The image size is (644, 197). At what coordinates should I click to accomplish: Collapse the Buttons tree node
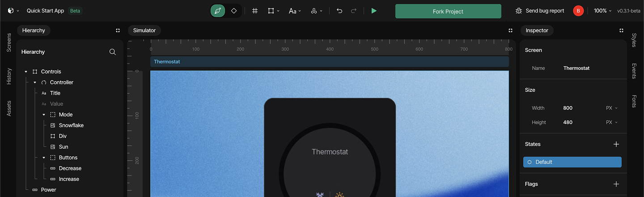tap(44, 158)
